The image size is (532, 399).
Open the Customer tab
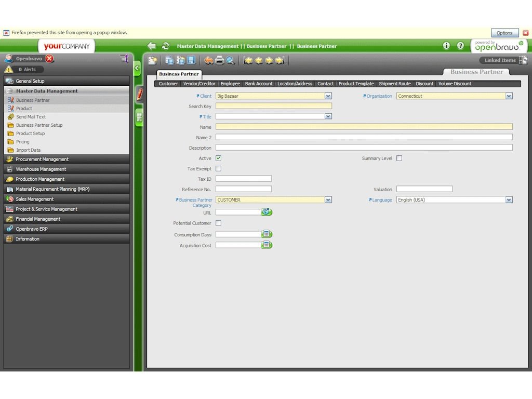(x=168, y=84)
